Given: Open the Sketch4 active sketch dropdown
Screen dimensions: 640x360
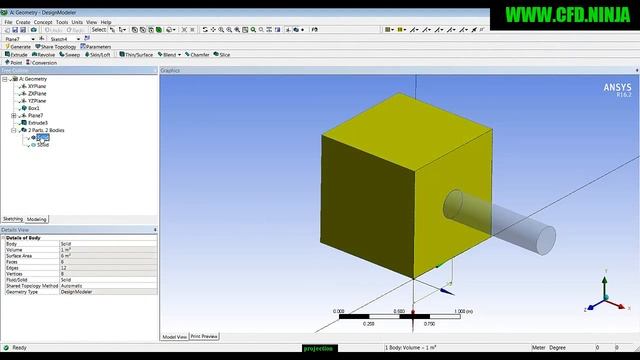Looking at the screenshot, I should click(x=78, y=39).
